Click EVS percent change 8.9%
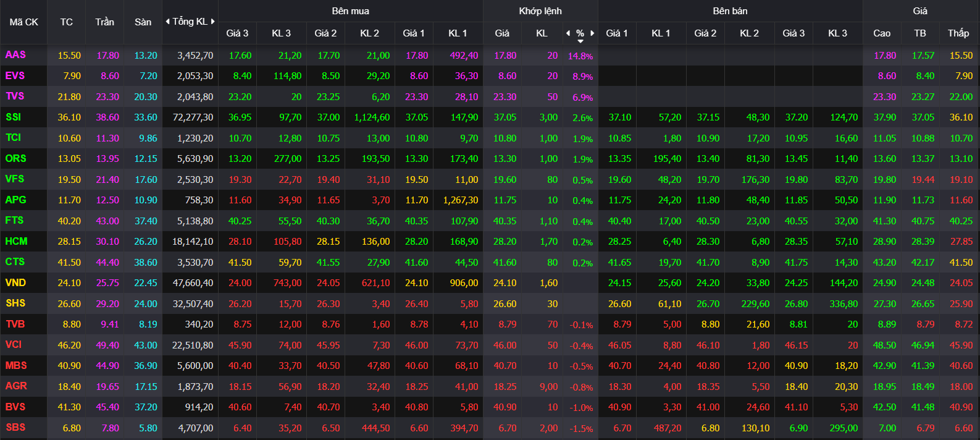 click(x=583, y=77)
